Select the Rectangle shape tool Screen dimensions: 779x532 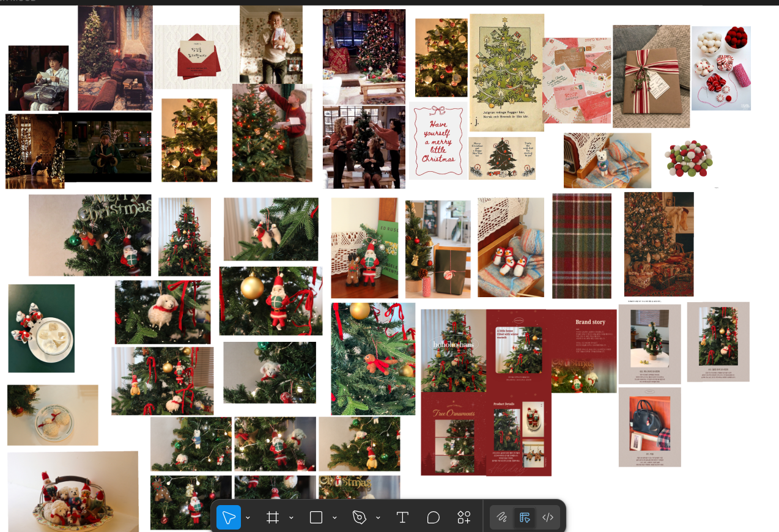pyautogui.click(x=316, y=518)
